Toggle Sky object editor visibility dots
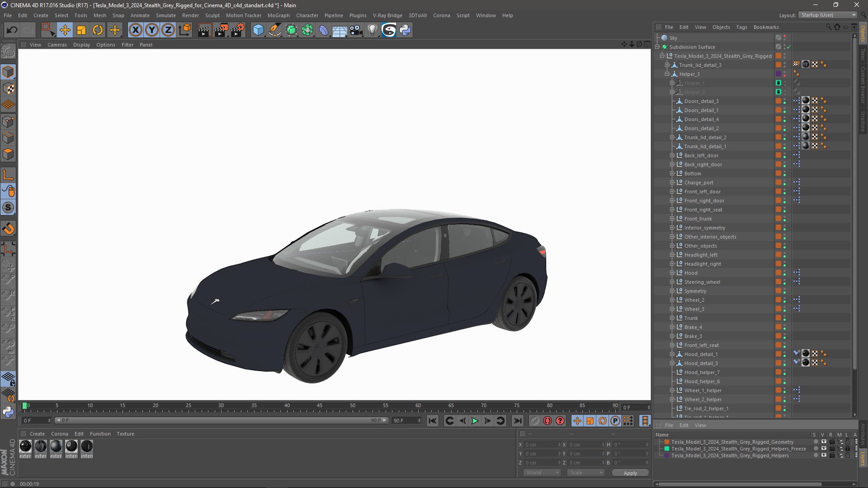The height and width of the screenshot is (488, 868). (x=785, y=38)
